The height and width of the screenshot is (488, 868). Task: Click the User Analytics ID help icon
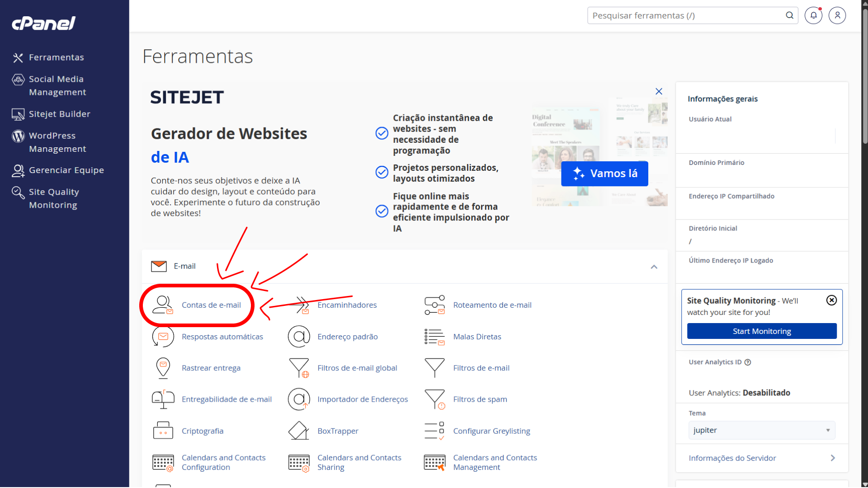(748, 362)
